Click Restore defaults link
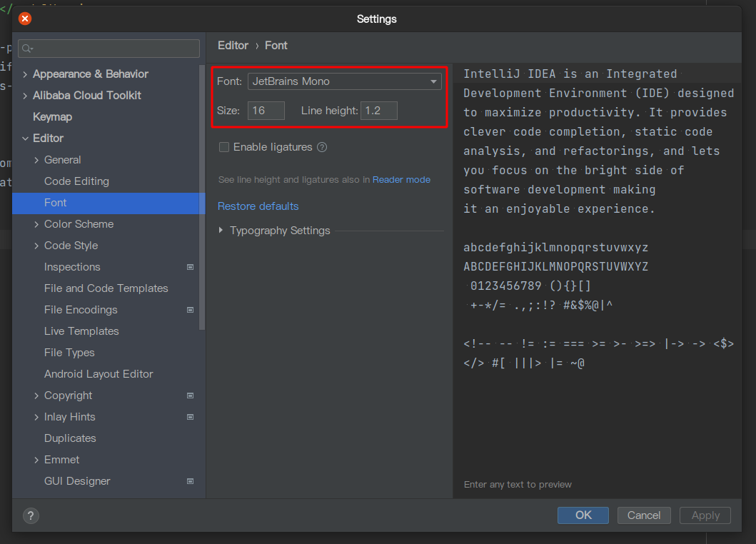Screen dimensions: 756x544 coord(258,206)
